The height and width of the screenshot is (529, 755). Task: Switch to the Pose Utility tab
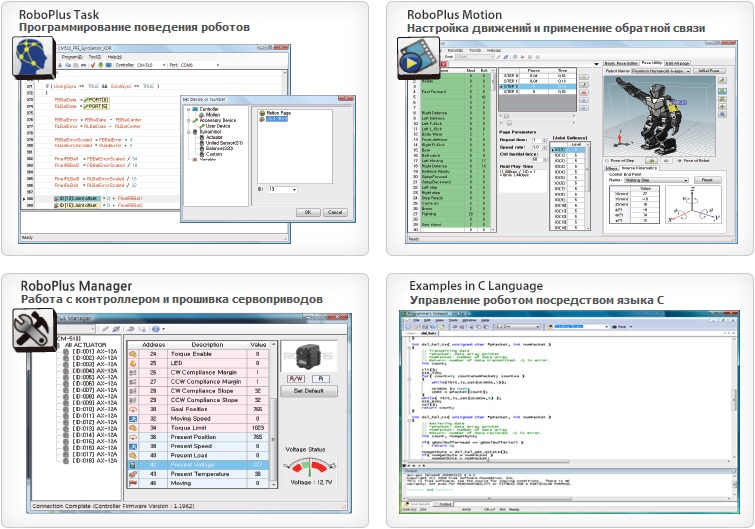point(651,63)
